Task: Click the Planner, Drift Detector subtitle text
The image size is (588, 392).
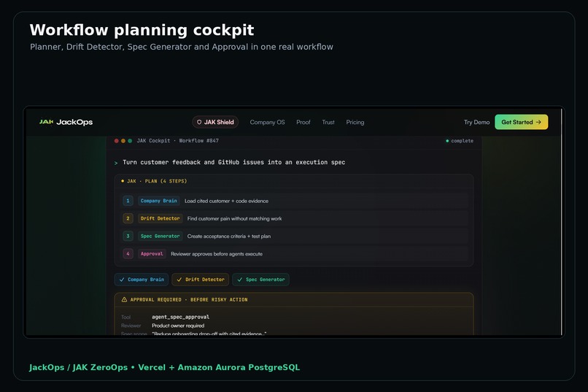Action: coord(182,47)
